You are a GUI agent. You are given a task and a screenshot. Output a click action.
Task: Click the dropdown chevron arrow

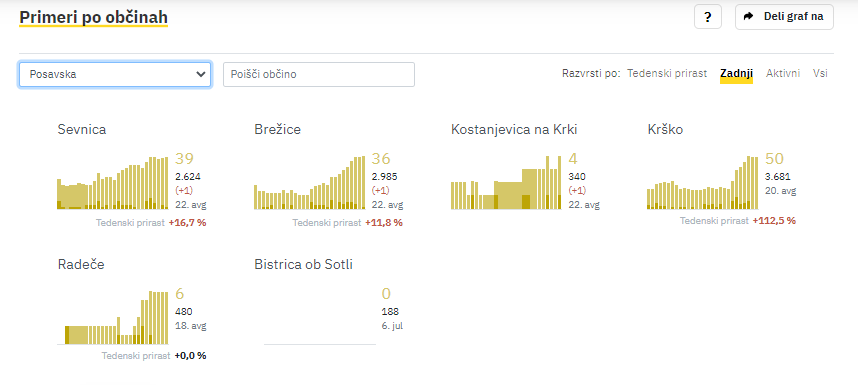200,74
